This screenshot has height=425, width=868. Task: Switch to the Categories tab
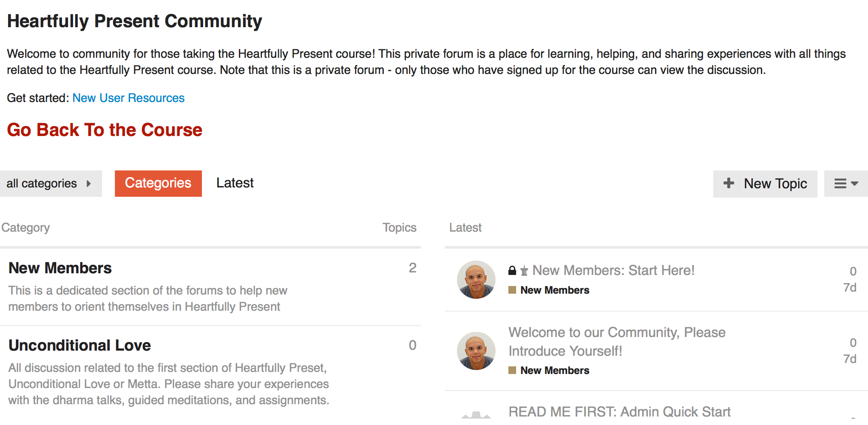pos(158,184)
